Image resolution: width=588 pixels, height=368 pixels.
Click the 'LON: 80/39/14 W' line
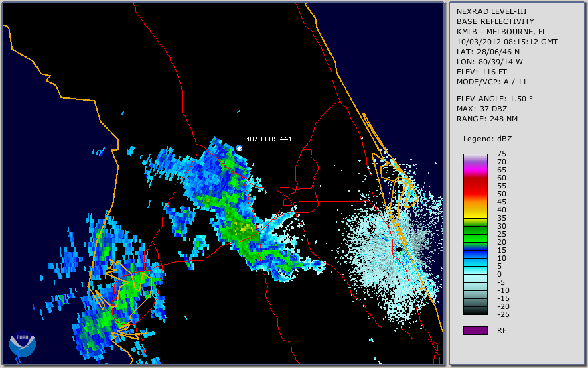pos(490,62)
